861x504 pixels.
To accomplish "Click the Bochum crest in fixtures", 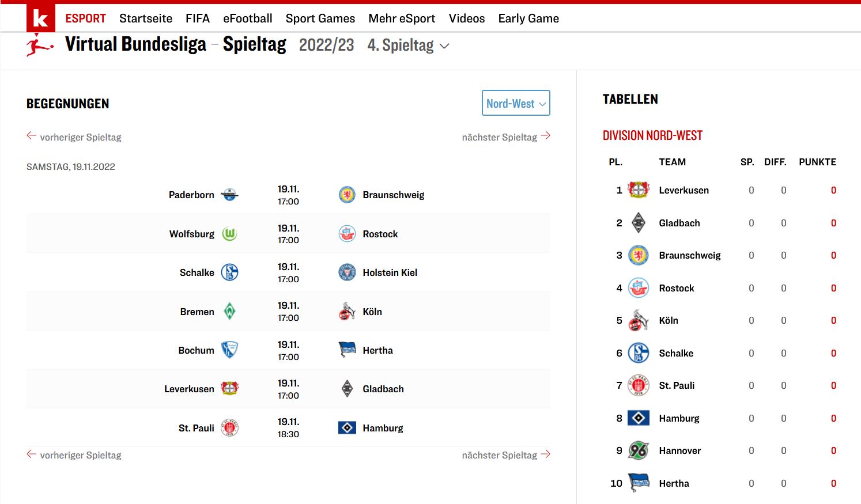I will coord(229,350).
